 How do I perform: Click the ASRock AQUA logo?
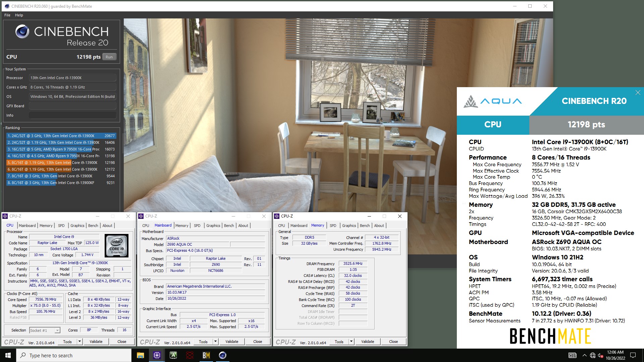[x=492, y=101]
